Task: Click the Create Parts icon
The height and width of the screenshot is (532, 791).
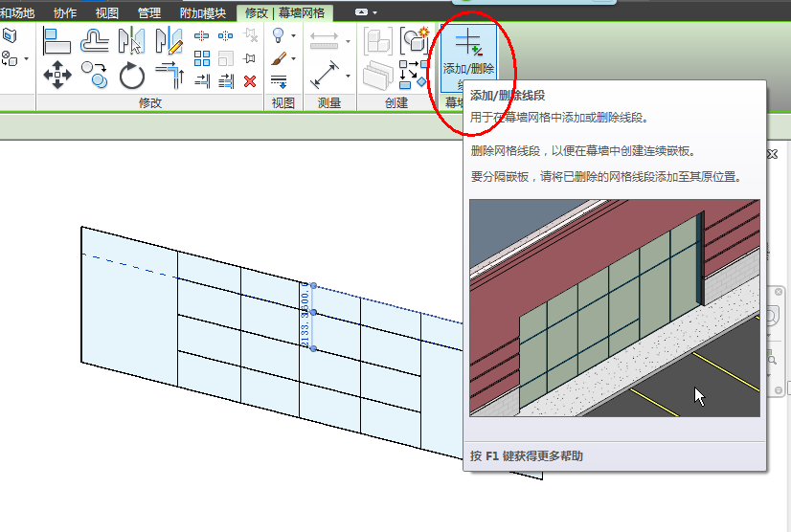Action: pyautogui.click(x=377, y=76)
